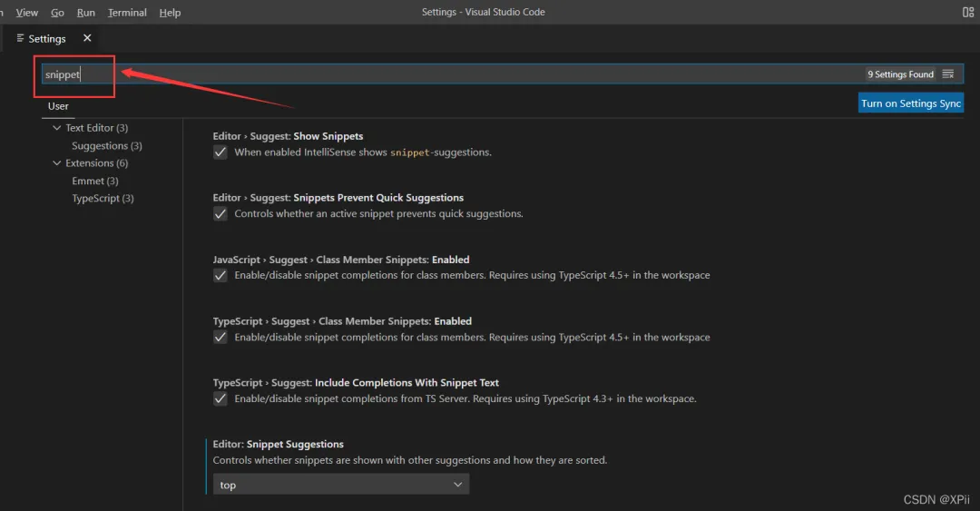Click the customize layout icon in title bar
The height and width of the screenshot is (511, 980).
(x=967, y=12)
